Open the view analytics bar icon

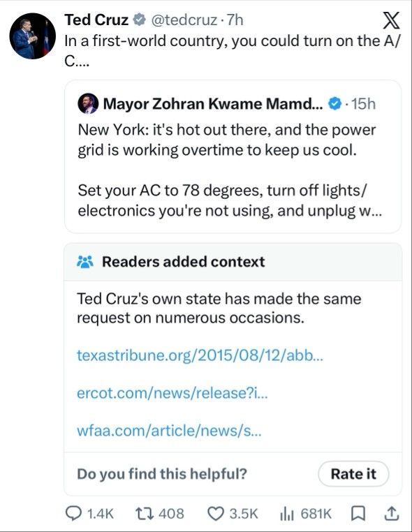287,514
